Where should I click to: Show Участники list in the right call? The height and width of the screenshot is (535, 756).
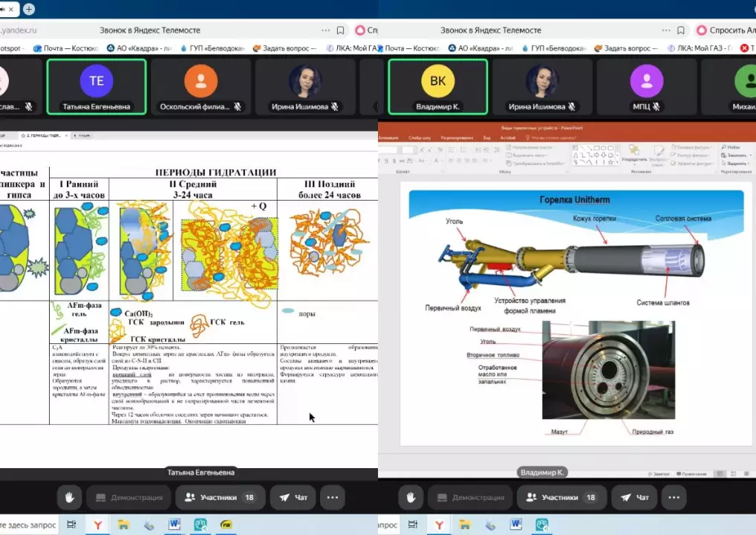[561, 497]
